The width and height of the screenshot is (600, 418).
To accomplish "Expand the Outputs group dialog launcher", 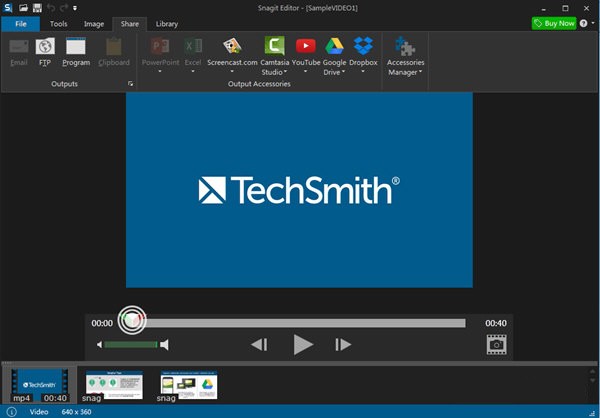I will click(130, 84).
